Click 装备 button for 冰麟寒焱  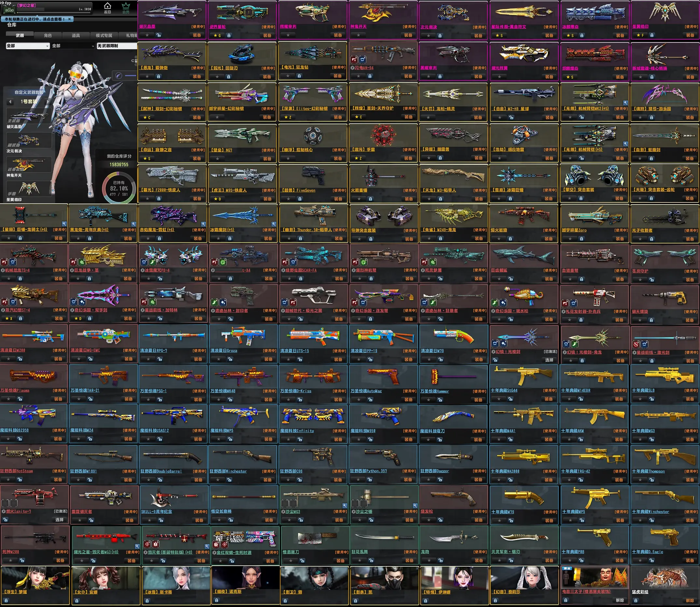[x=620, y=35]
